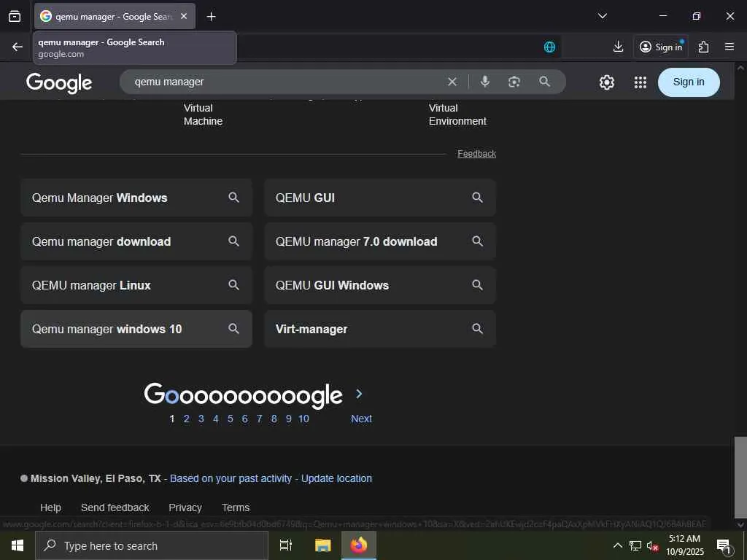Click Firefox icon in taskbar

(359, 545)
